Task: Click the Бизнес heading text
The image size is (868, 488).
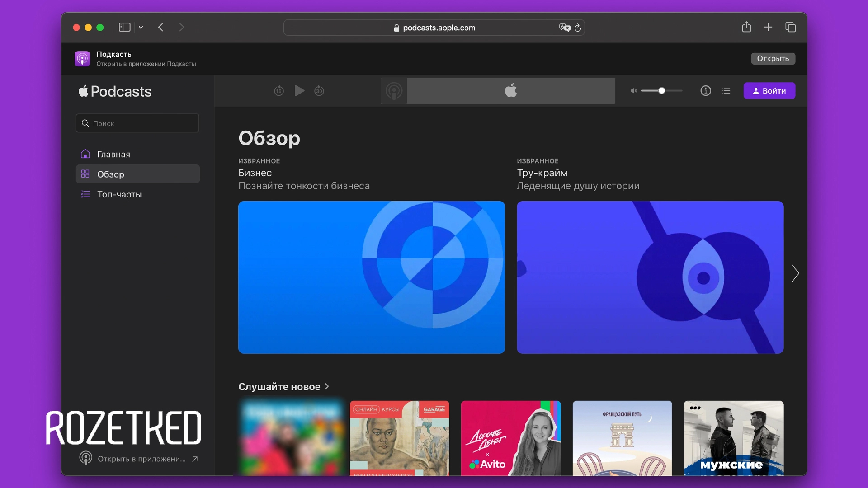Action: [255, 173]
